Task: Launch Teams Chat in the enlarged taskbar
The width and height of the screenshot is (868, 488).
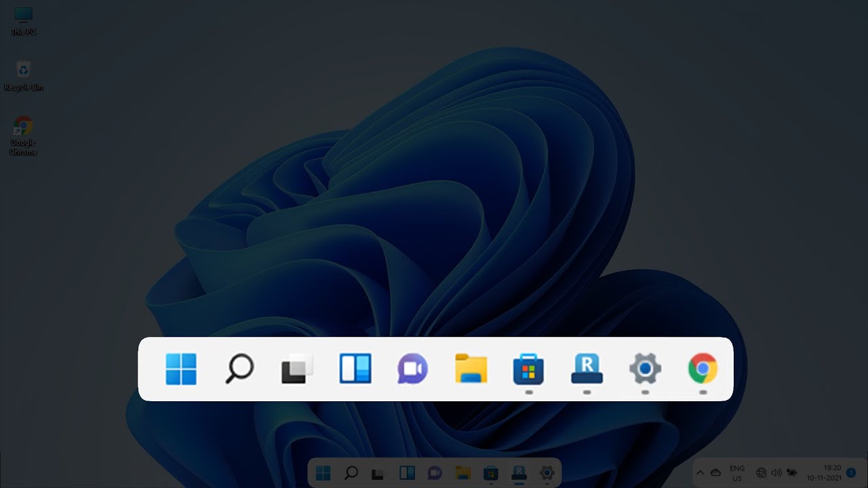Action: 412,369
